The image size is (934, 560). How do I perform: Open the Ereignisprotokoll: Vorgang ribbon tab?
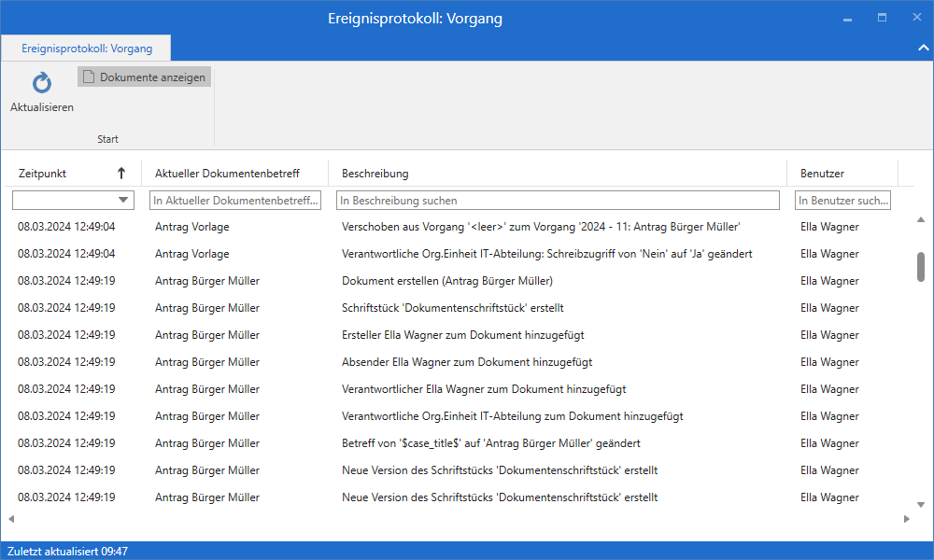[x=86, y=49]
